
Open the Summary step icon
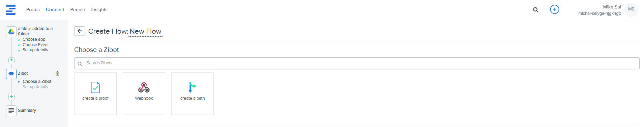[x=11, y=110]
